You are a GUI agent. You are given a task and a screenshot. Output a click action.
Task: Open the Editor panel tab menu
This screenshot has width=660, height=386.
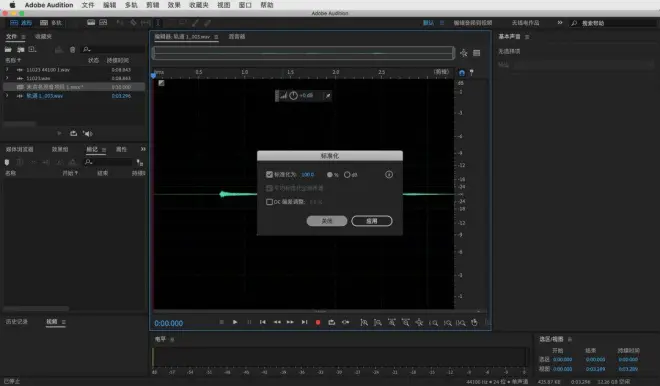pos(216,37)
